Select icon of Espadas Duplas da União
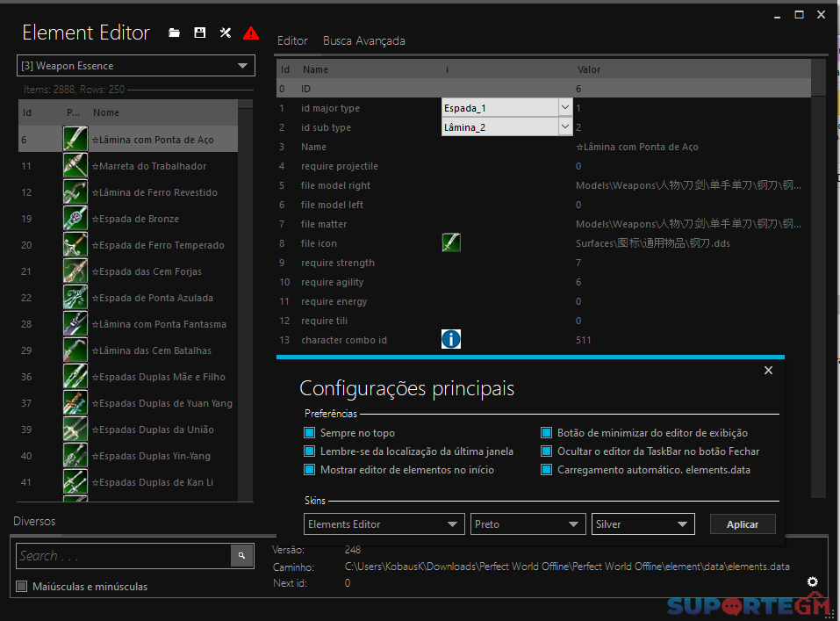This screenshot has height=621, width=840. [75, 429]
